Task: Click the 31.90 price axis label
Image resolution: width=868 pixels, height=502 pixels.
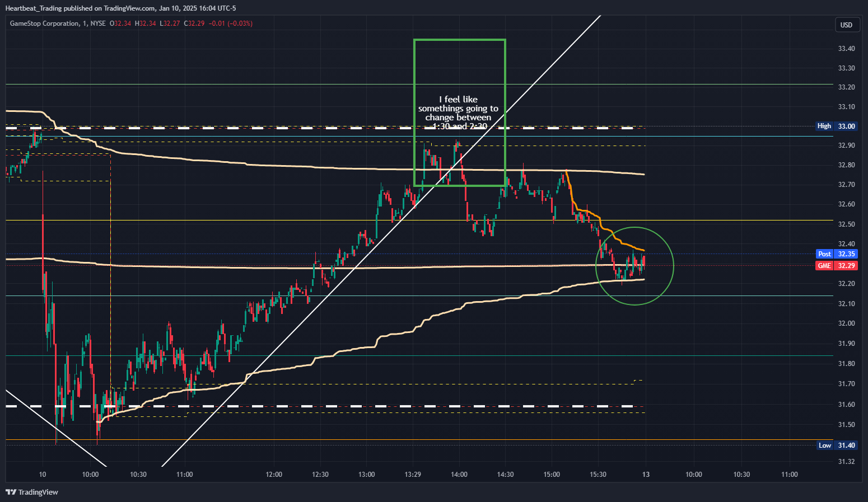Action: [x=846, y=344]
